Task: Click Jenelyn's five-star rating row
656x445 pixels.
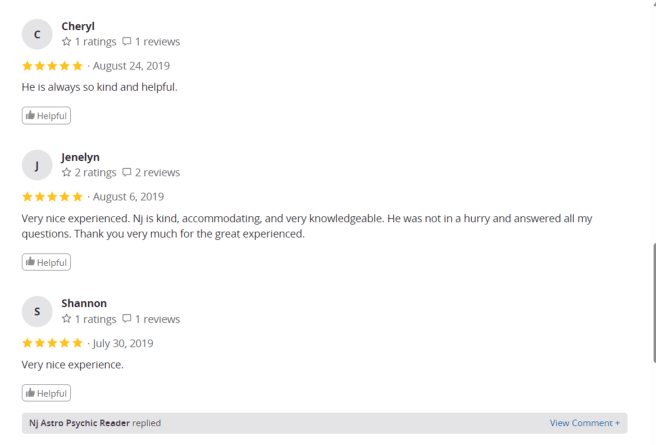Action: click(52, 197)
